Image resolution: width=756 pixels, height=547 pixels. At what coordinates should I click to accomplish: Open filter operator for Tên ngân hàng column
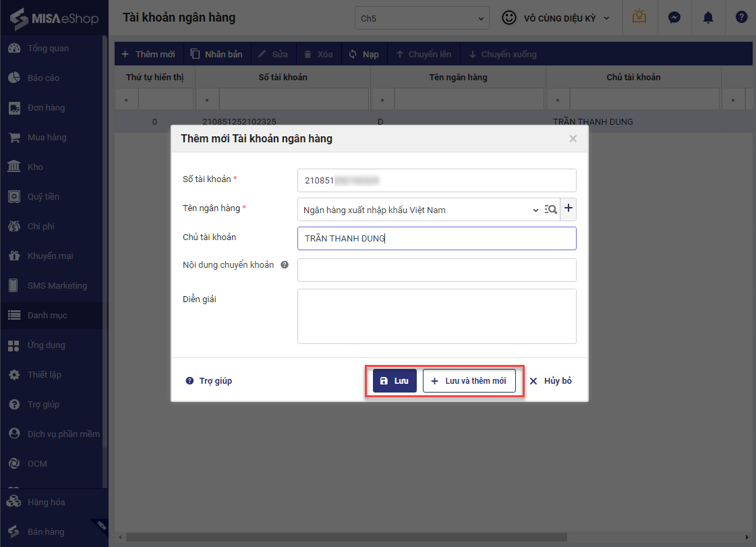tap(382, 100)
